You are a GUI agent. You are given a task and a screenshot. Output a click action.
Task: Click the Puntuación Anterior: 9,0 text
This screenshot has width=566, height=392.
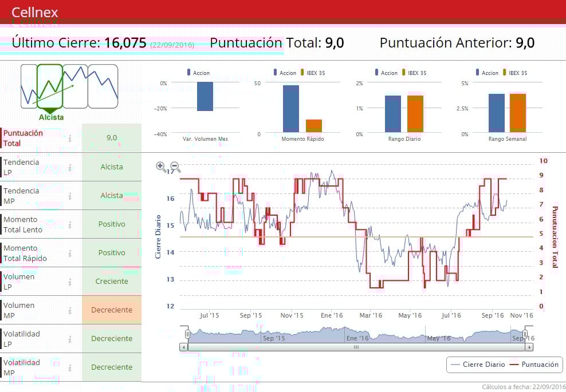[457, 42]
